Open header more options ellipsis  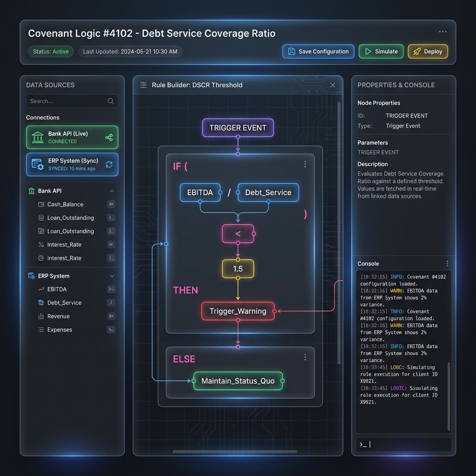pos(443,32)
